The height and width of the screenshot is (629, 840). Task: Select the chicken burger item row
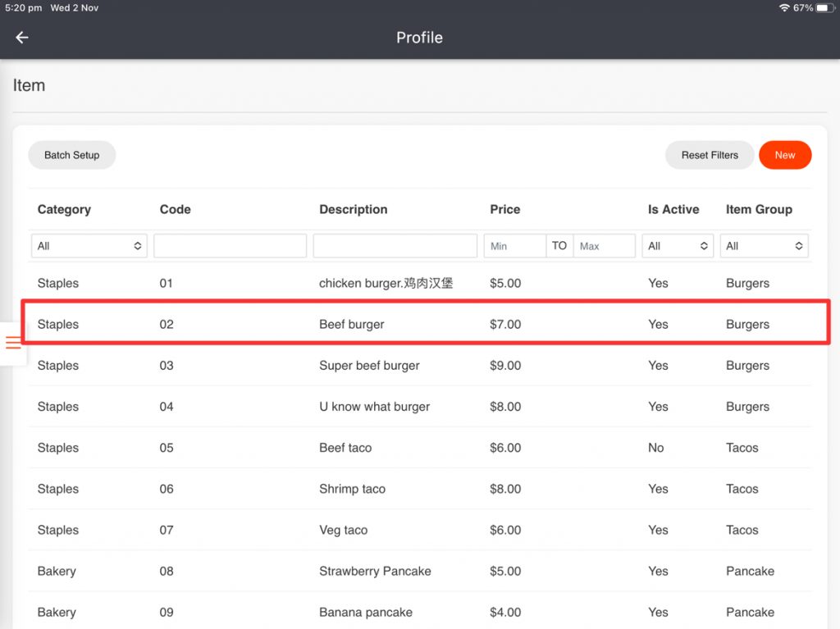coord(386,284)
